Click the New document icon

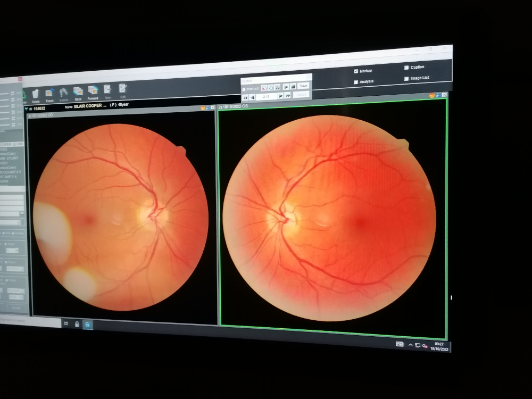point(107,90)
